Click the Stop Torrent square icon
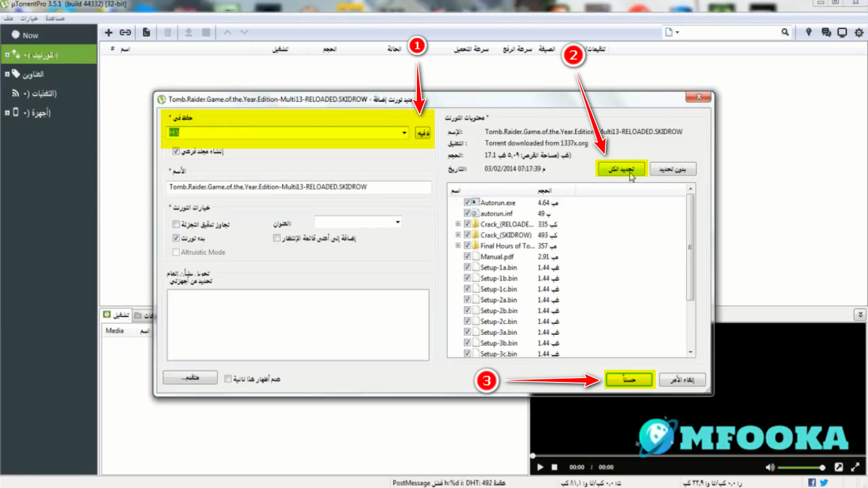Screen dimensions: 868x488 [206, 32]
